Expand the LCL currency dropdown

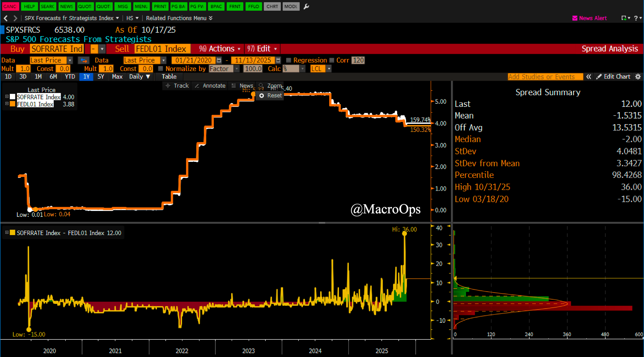tap(329, 69)
